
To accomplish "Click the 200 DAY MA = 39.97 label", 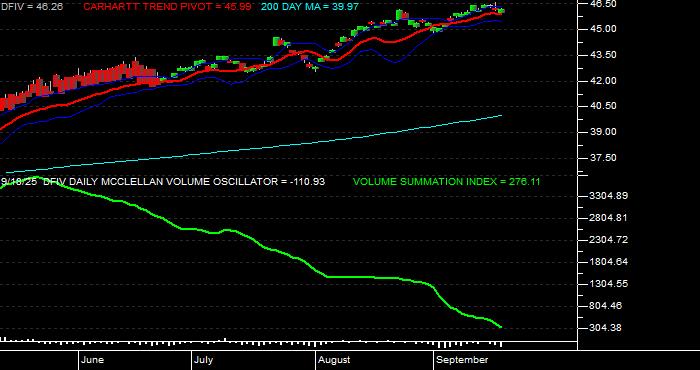I will [309, 7].
